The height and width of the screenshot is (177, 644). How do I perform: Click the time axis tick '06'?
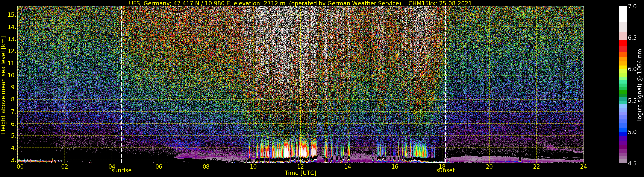click(159, 166)
